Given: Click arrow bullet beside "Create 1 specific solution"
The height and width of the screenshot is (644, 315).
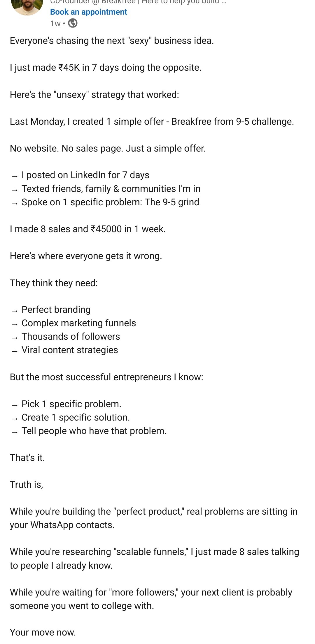Looking at the screenshot, I should click(15, 419).
